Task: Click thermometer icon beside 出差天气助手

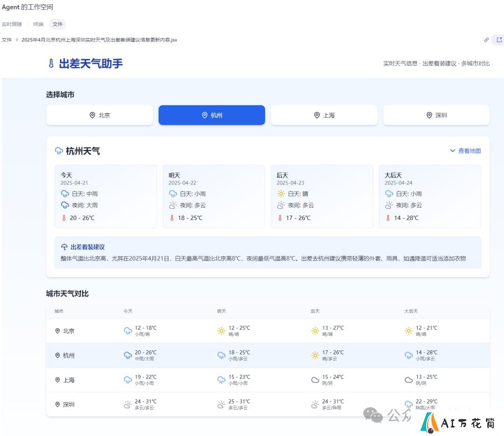Action: (51, 63)
